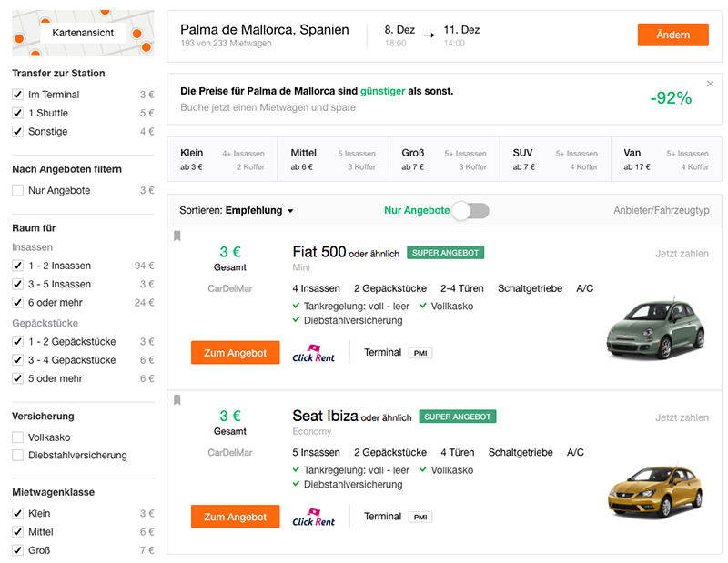Click the Anbieter/Fahrzeugtyp link
This screenshot has height=563, width=728.
(x=662, y=211)
